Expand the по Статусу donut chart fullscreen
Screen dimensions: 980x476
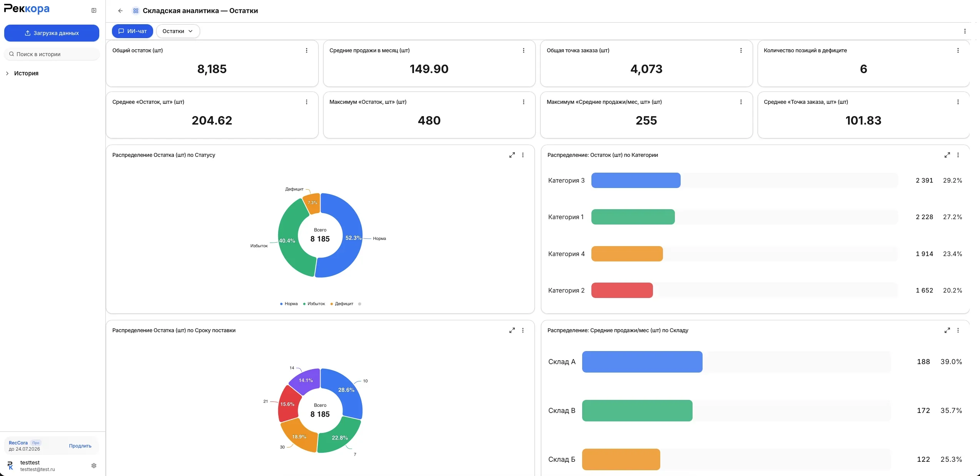(512, 155)
